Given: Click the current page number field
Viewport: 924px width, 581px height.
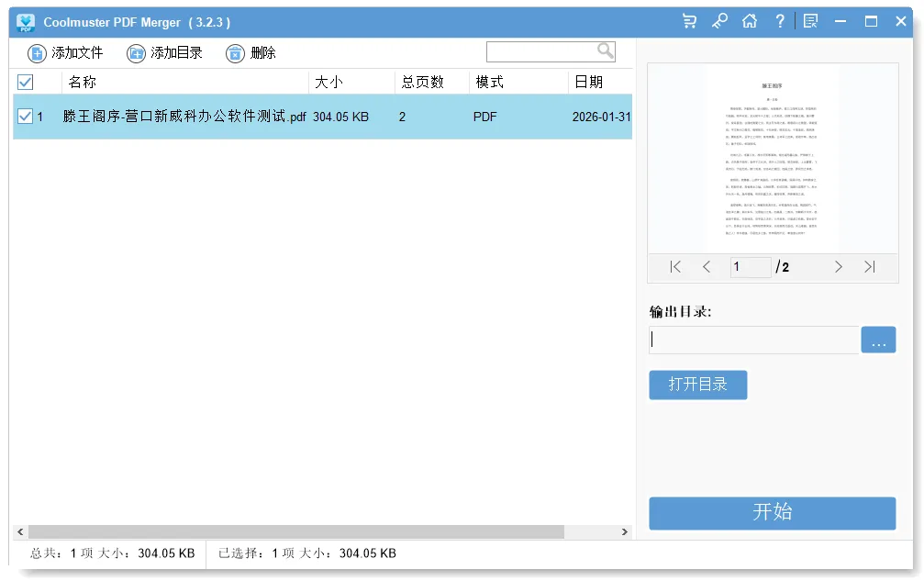Looking at the screenshot, I should click(751, 267).
